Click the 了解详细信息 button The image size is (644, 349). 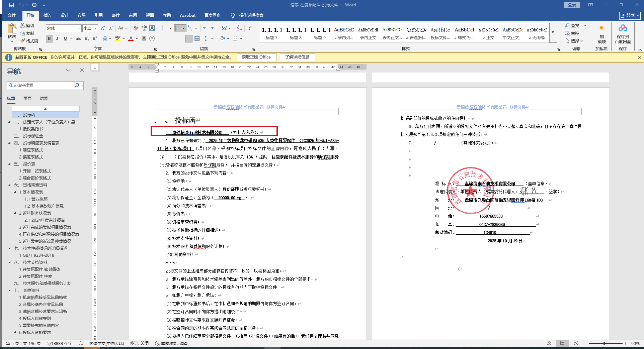click(x=297, y=57)
